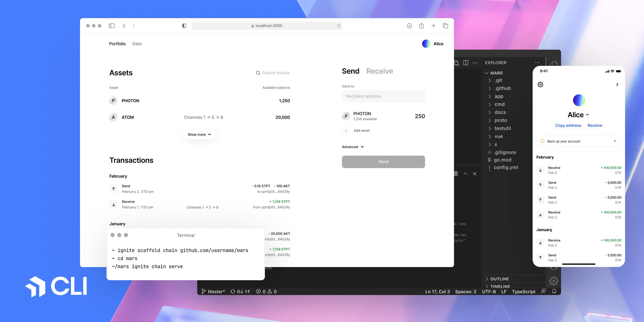Image resolution: width=644 pixels, height=322 pixels.
Task: Switch to the Receive tab
Action: [x=380, y=71]
